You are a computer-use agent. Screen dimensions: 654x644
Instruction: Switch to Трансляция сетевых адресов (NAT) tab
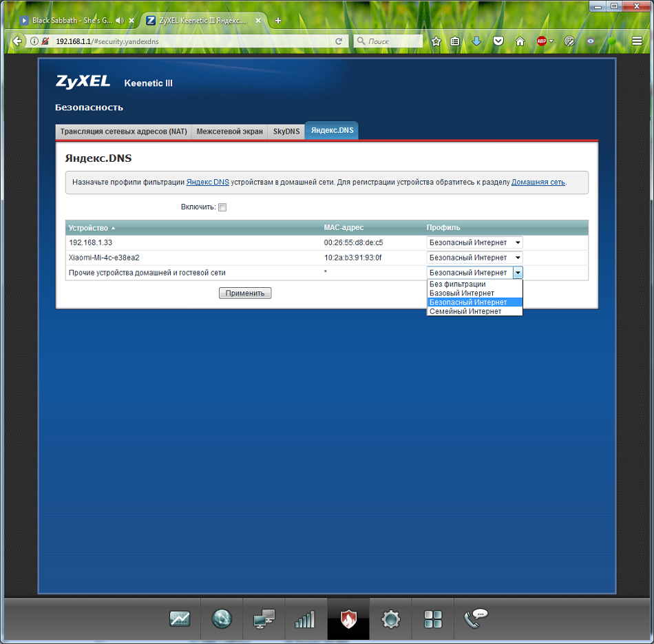pos(123,132)
